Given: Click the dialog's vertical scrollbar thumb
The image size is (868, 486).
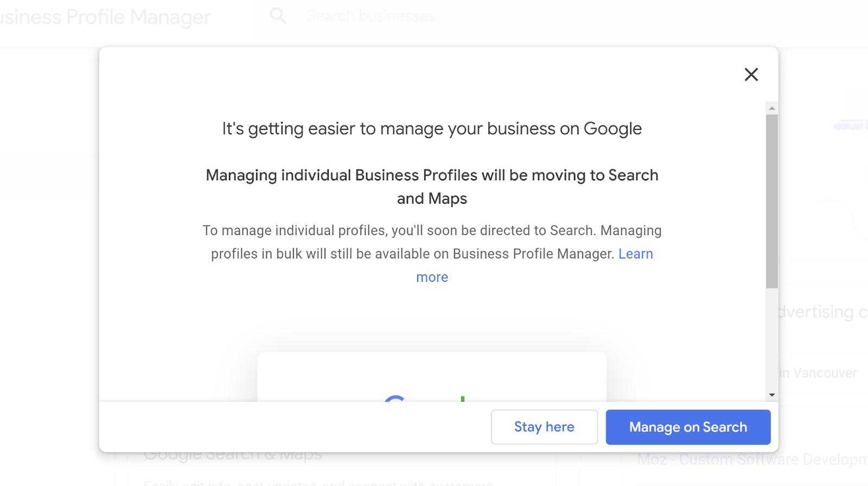Looking at the screenshot, I should pos(771,201).
